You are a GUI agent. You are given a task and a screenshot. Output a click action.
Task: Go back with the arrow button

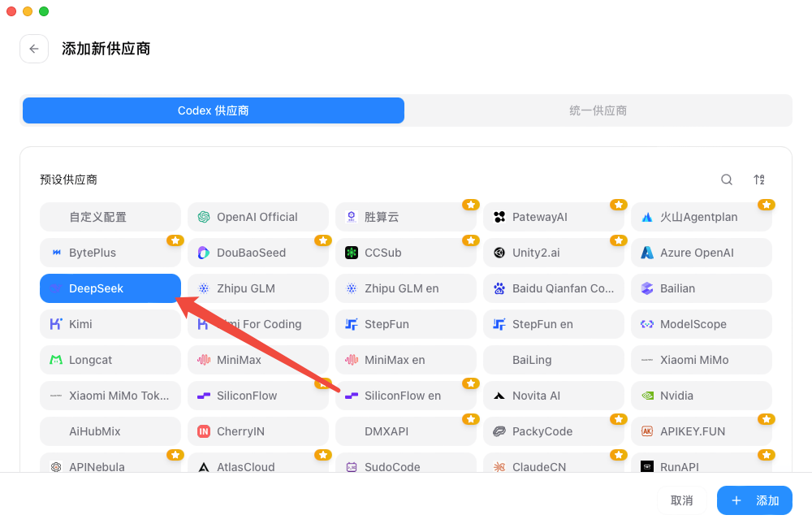[34, 49]
